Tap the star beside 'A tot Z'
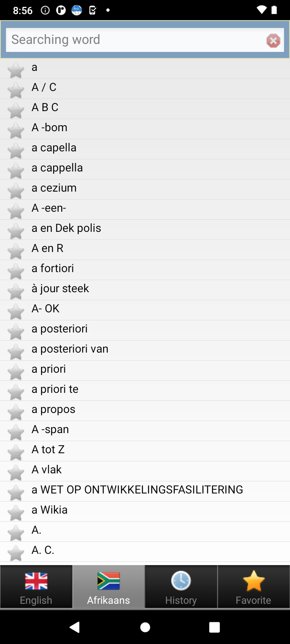Screen dimensions: 290x644 click(x=16, y=452)
